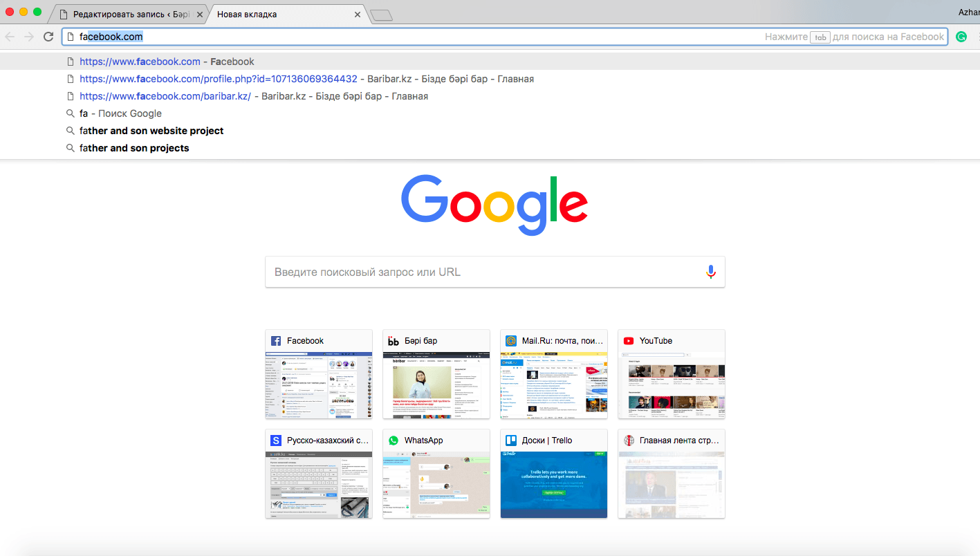Open a new tab with the new-tab button
The width and height of the screenshot is (980, 556).
[381, 15]
